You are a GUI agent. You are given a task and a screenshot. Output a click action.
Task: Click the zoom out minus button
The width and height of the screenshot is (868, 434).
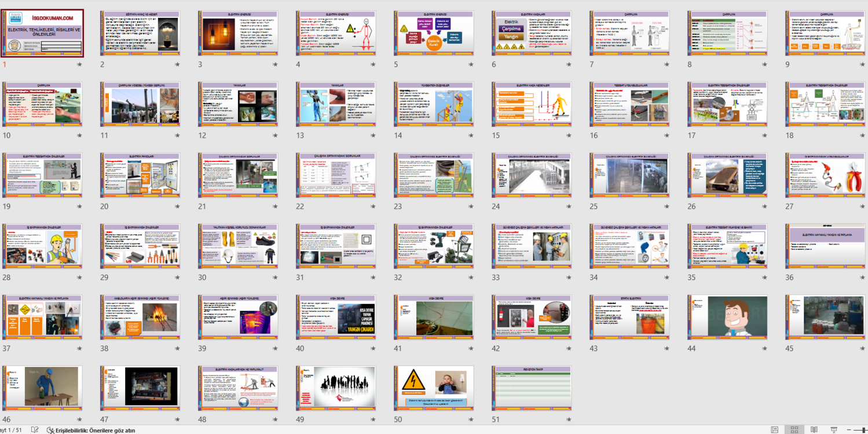(x=850, y=430)
